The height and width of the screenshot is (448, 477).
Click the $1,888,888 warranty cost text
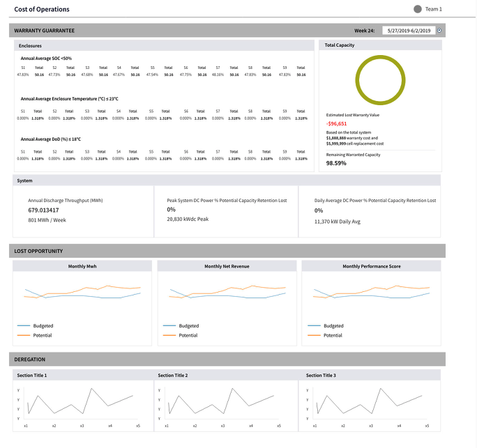point(352,138)
